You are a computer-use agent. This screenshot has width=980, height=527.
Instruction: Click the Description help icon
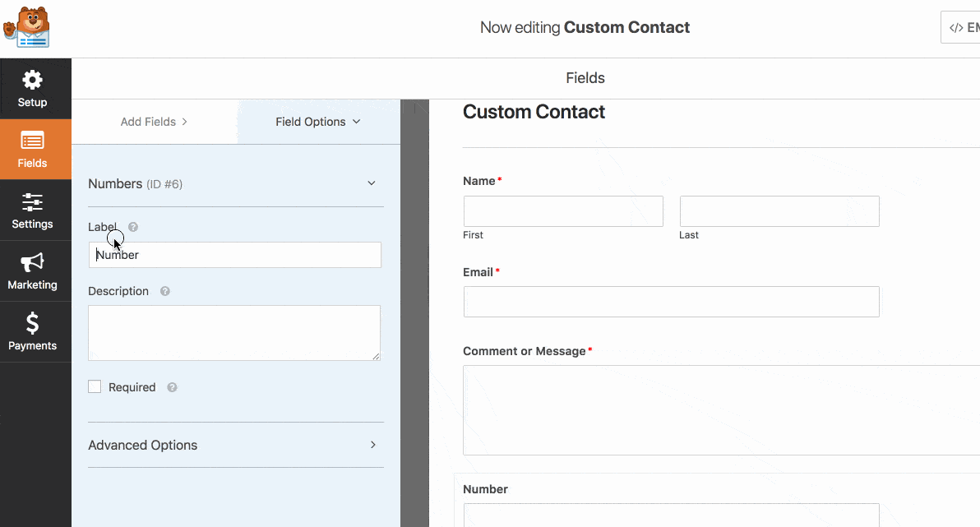click(x=165, y=291)
